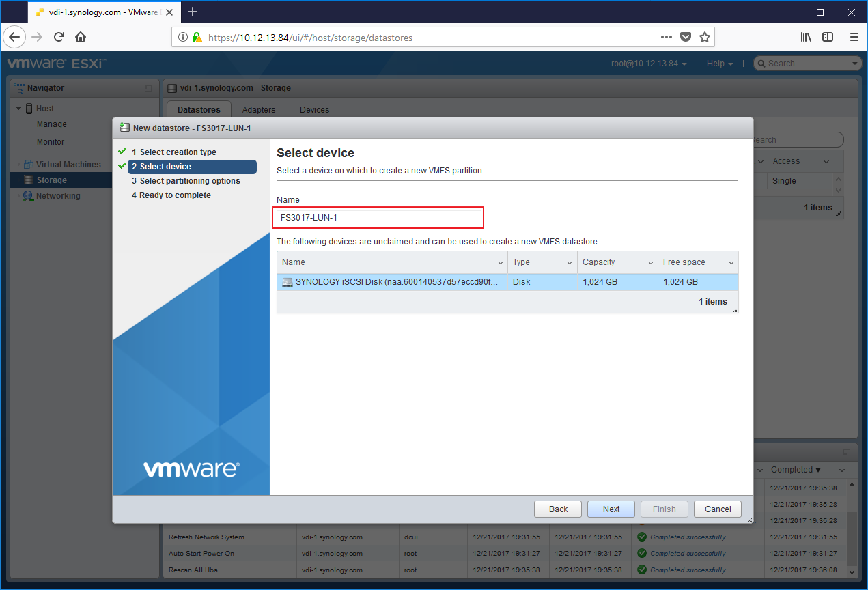Click the search magnifier icon in ESXi header

(761, 64)
